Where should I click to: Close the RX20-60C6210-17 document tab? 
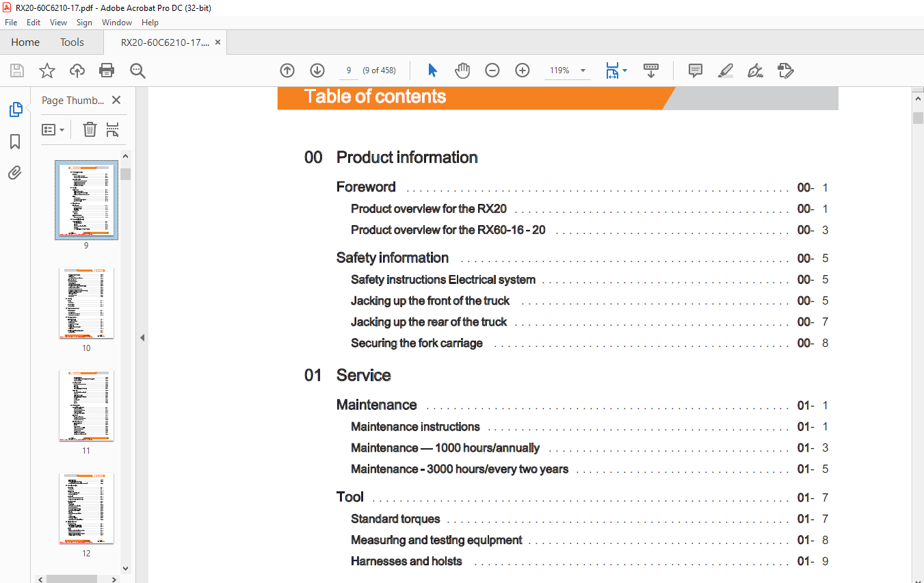(x=218, y=42)
